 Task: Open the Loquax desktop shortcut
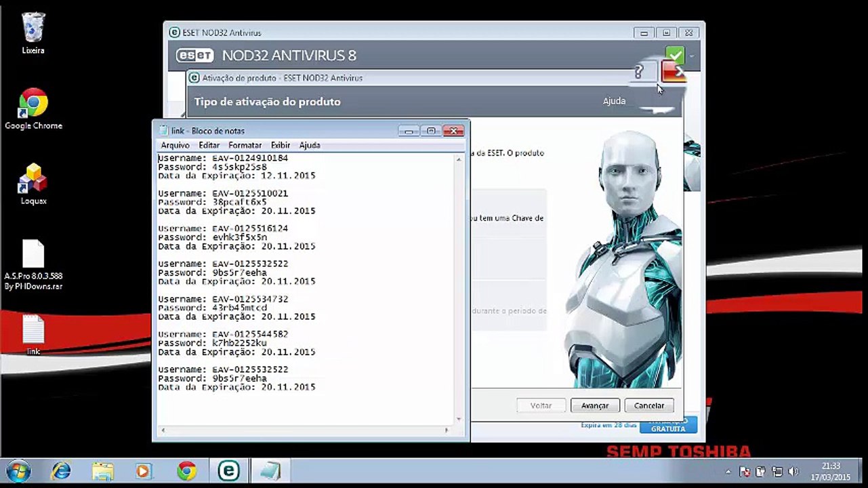click(33, 184)
